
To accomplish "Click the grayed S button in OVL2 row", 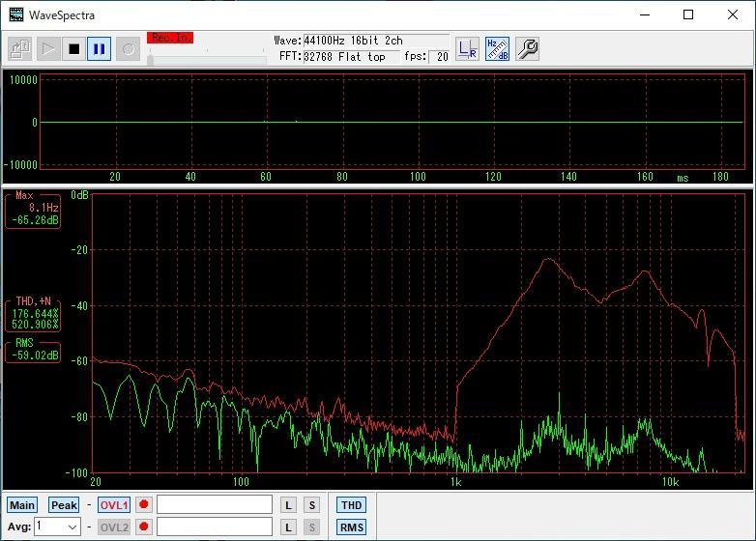I will [x=312, y=527].
